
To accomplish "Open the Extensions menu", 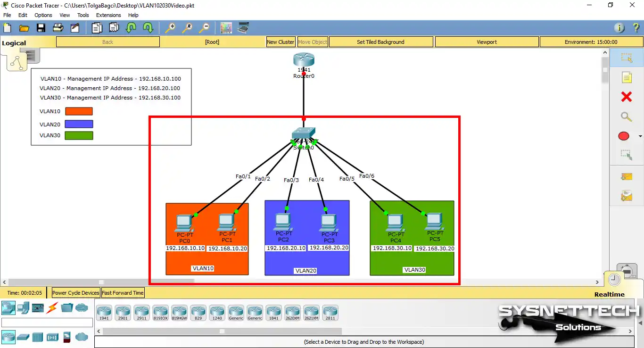I will point(108,15).
